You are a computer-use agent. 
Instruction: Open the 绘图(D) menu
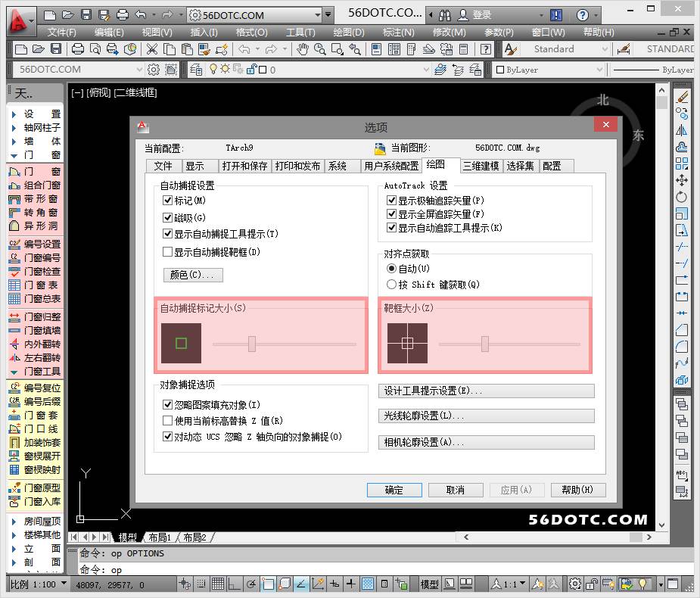click(348, 32)
